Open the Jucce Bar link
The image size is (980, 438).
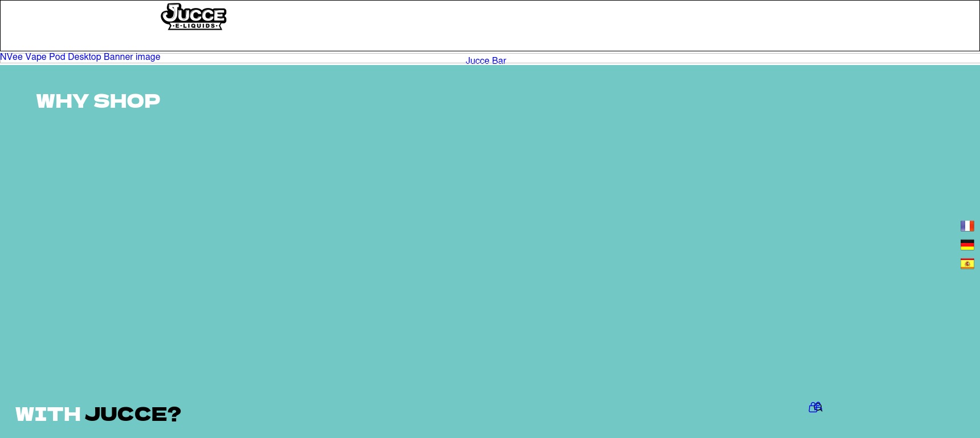(x=485, y=60)
